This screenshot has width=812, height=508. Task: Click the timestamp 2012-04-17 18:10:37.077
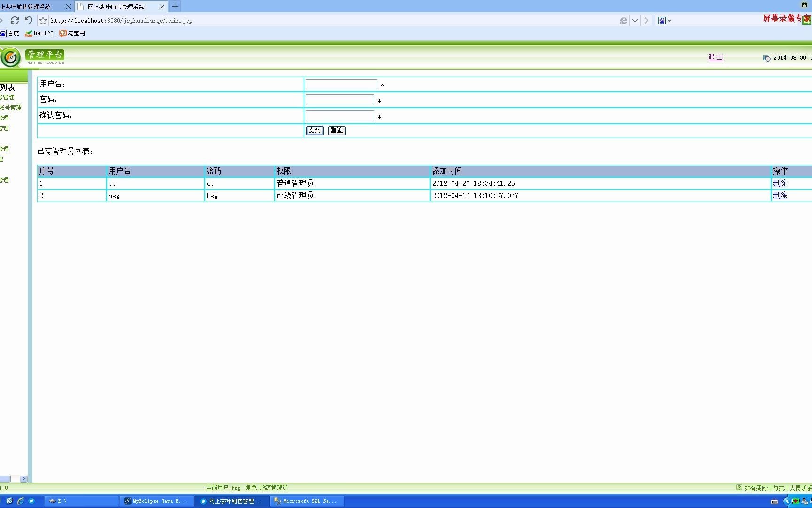point(475,196)
